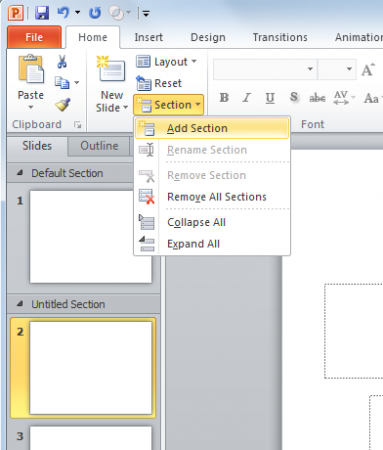Image resolution: width=383 pixels, height=450 pixels.
Task: Click the New Slide icon
Action: click(x=111, y=69)
